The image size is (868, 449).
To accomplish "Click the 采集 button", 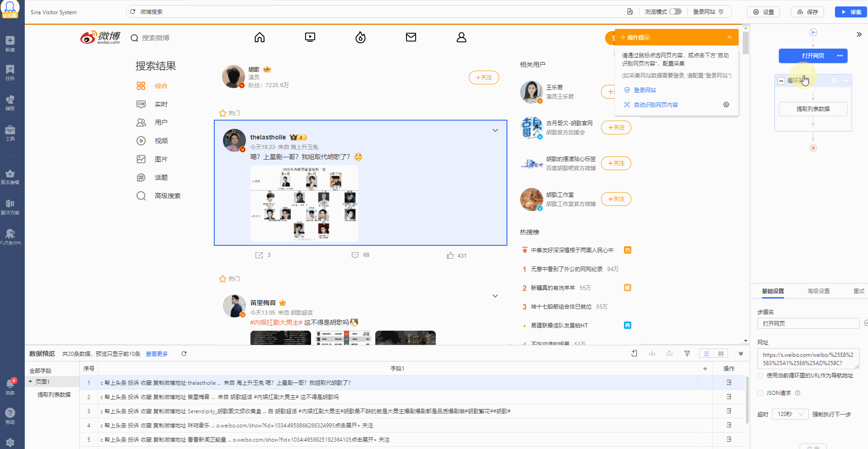I will pos(851,12).
